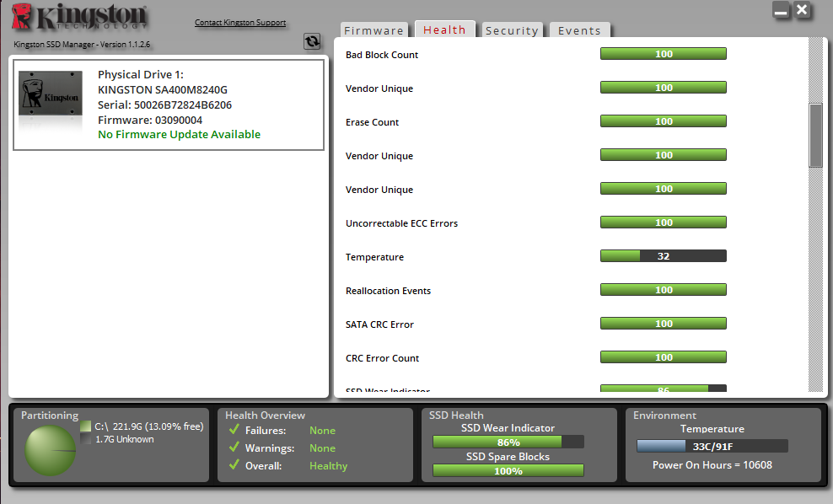Click the Unknown partition legend swatch
833x504 pixels.
pos(85,438)
